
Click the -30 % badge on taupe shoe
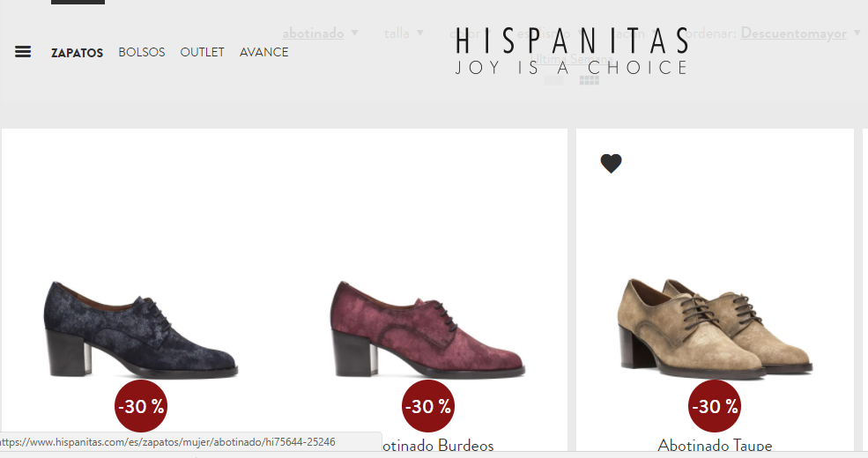[x=715, y=406]
